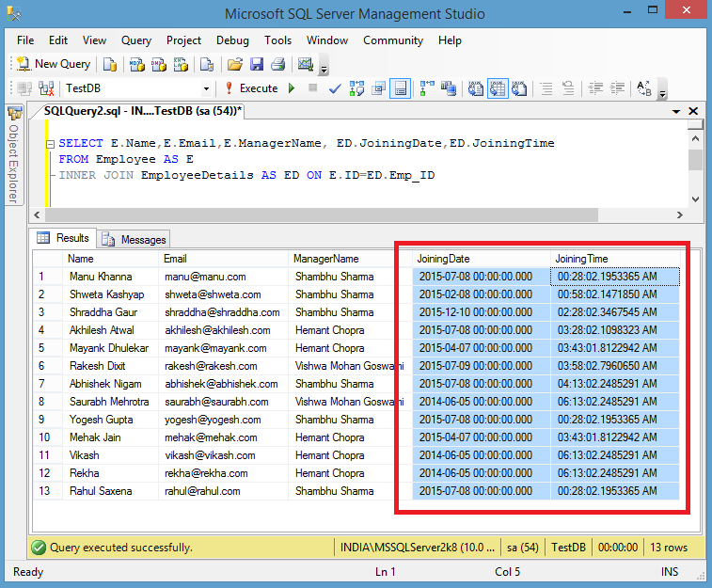The image size is (712, 588).
Task: Click the blue Parse checkmark icon
Action: pos(335,88)
